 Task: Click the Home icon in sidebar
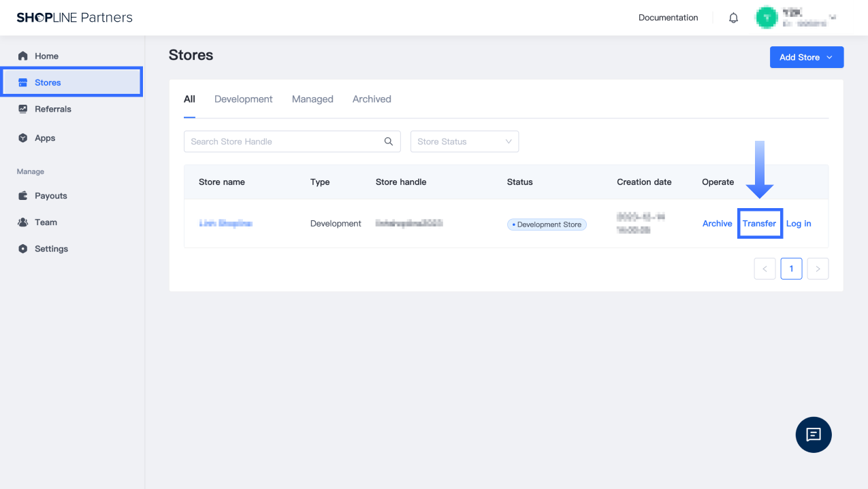pos(23,56)
